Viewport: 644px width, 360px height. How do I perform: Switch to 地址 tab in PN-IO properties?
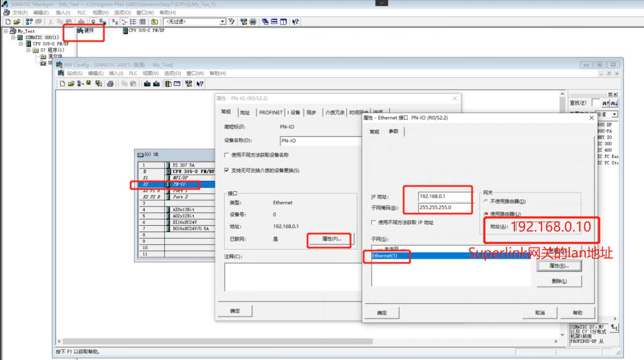pos(244,113)
